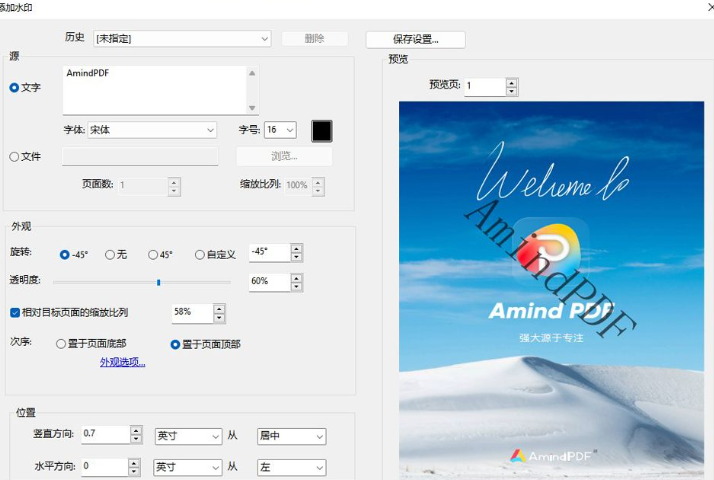Select 置于页面顶部 order option

175,345
